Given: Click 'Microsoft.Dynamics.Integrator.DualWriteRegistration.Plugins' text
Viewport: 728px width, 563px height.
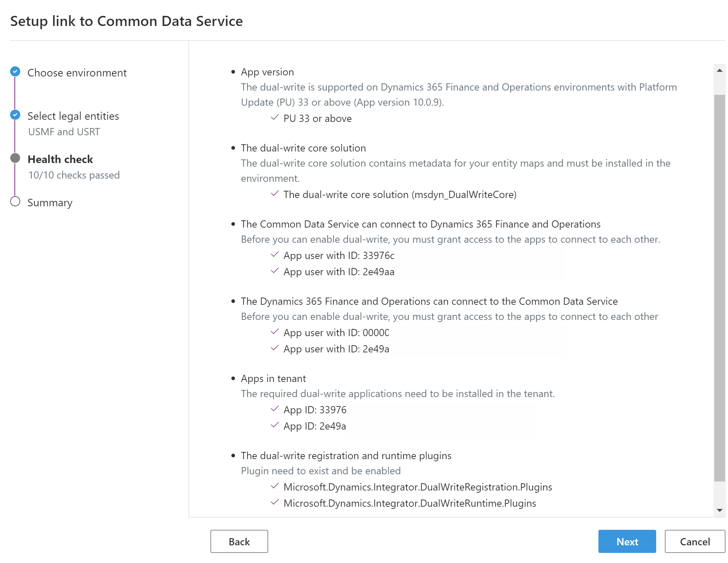Looking at the screenshot, I should click(x=418, y=487).
